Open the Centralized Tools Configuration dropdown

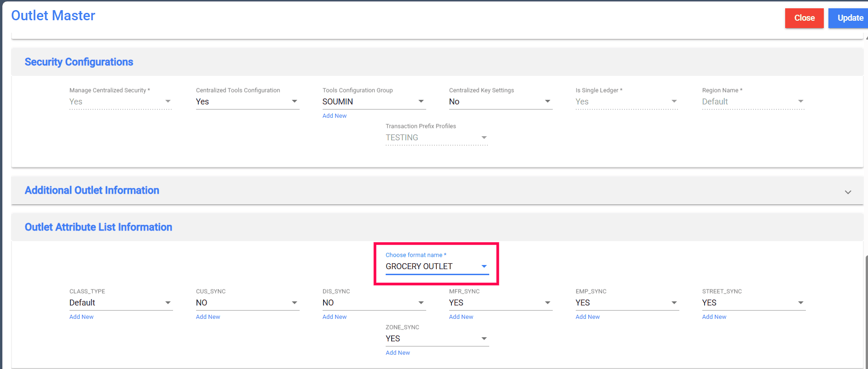(x=247, y=102)
